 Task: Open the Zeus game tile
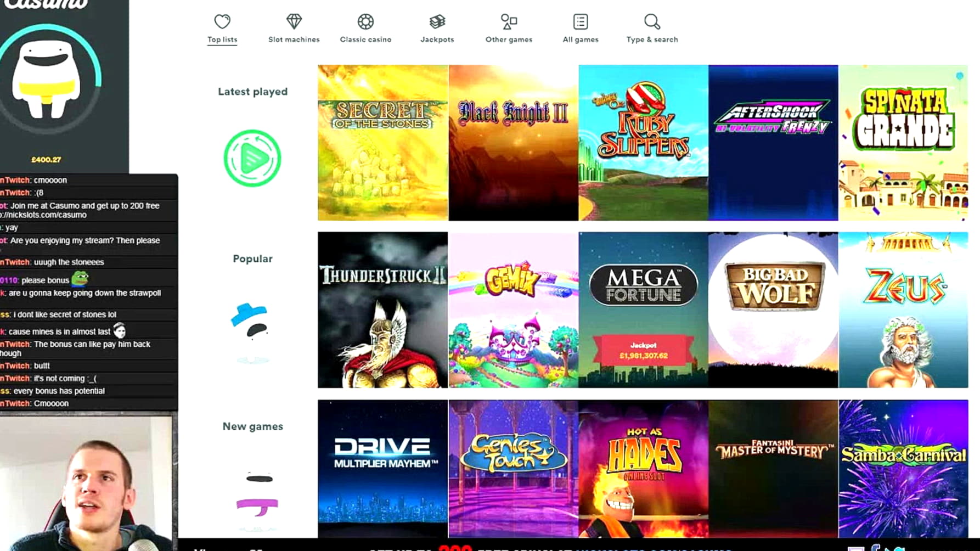[x=903, y=310]
